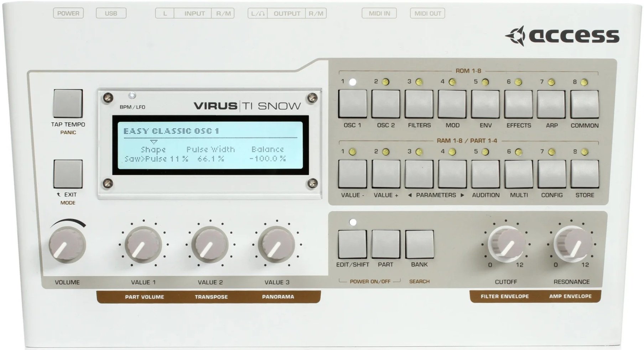Open the CONFIG button
The image size is (644, 350).
coord(551,174)
